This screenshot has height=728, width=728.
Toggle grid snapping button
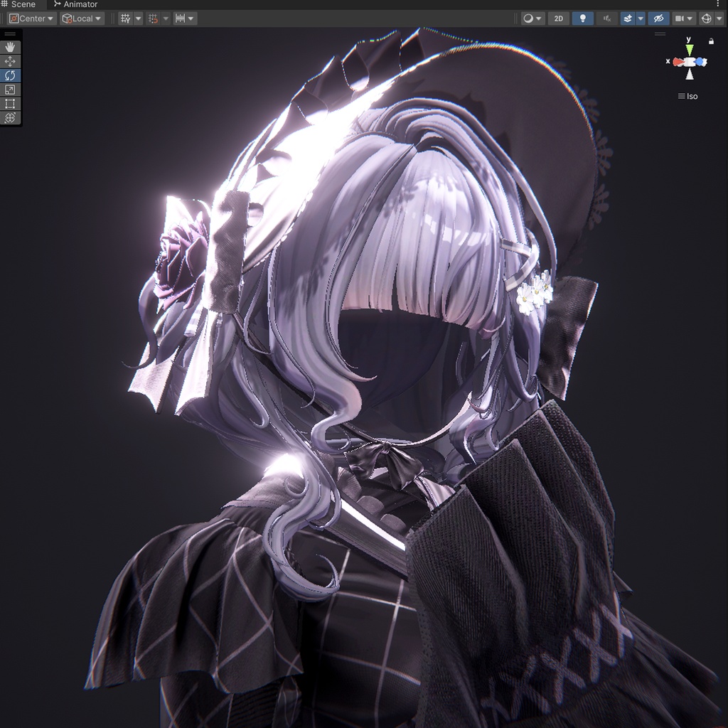coord(153,18)
